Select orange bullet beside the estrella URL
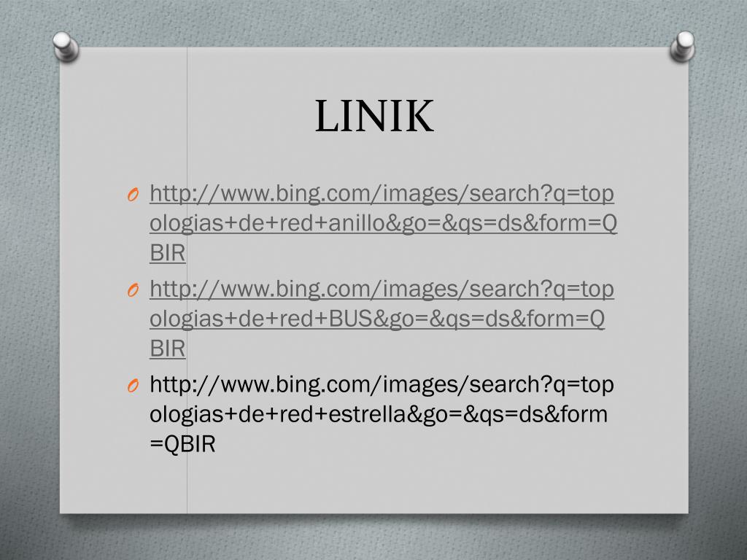This screenshot has width=747, height=560. 133,385
